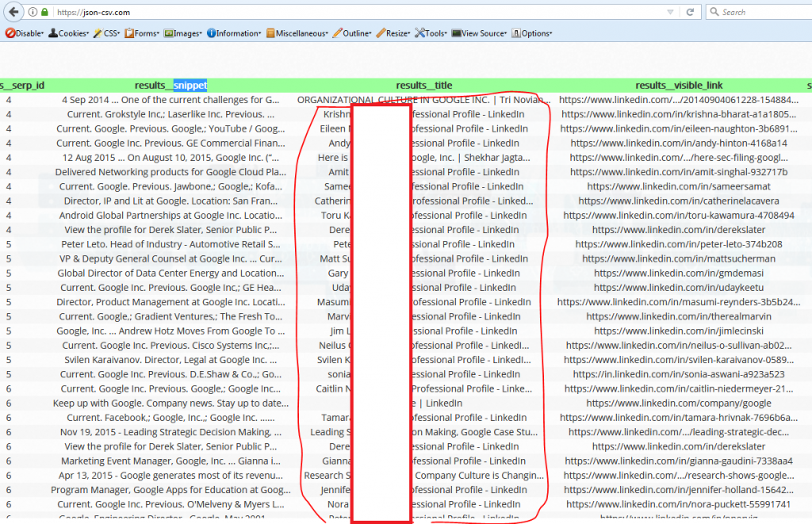Open the Images toolbar menu

tap(183, 33)
